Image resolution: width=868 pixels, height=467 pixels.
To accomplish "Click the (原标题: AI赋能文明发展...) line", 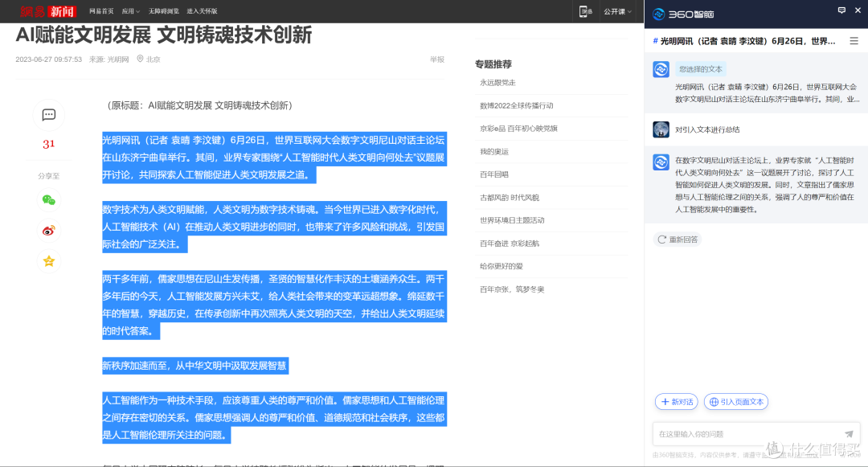I will click(x=200, y=105).
